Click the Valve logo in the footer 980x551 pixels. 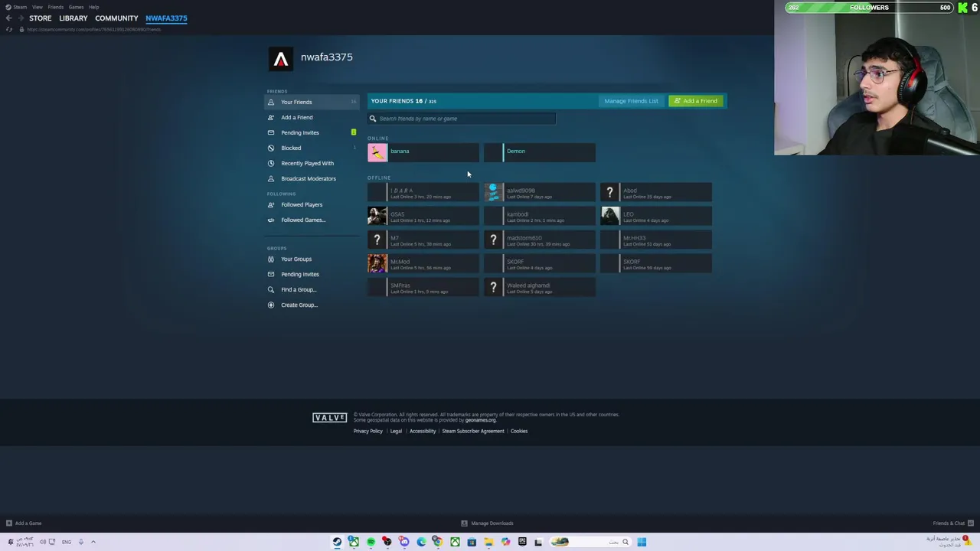pyautogui.click(x=330, y=418)
